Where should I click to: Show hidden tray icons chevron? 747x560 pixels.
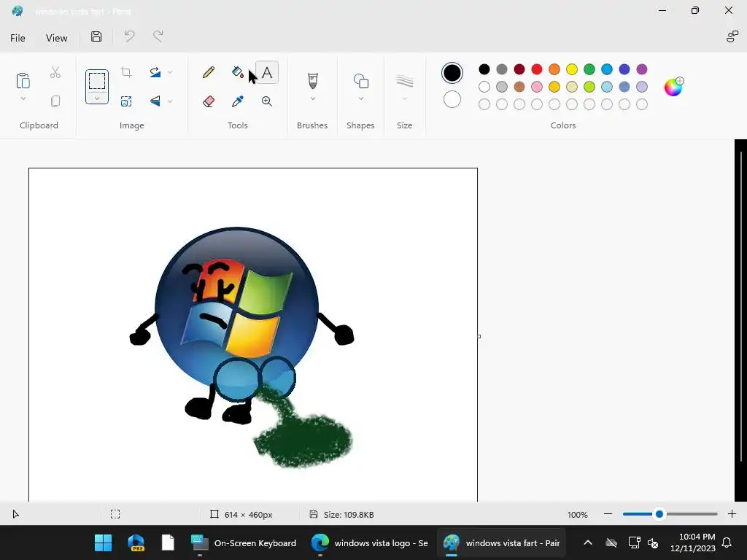pyautogui.click(x=588, y=542)
